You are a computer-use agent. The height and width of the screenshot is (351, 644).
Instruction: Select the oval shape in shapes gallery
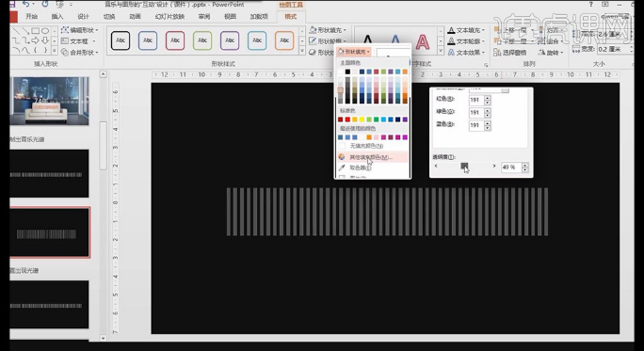[45, 31]
